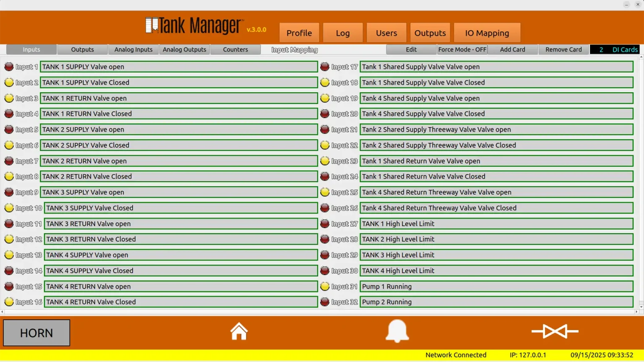The width and height of the screenshot is (644, 362).
Task: Click the Input 5 status indicator
Action: (9, 129)
